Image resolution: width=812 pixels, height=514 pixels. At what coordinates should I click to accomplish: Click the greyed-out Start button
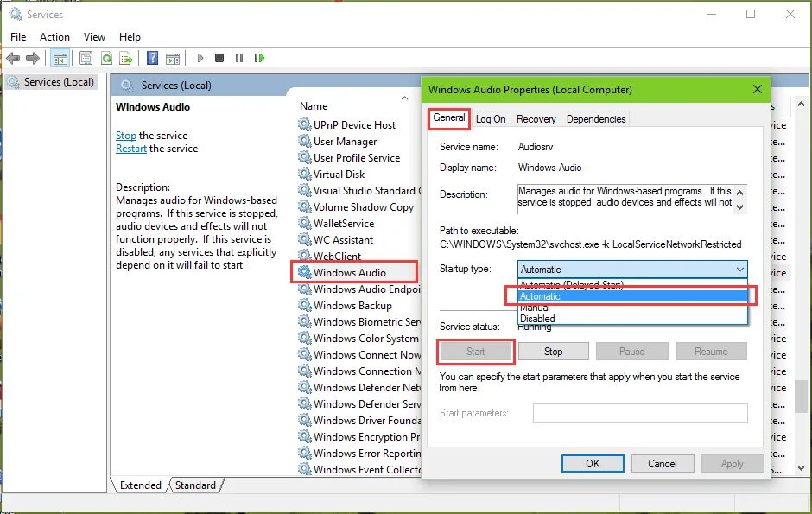click(475, 352)
